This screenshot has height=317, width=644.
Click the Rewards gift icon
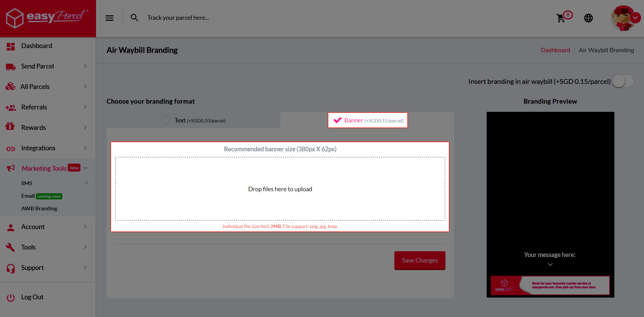click(10, 127)
